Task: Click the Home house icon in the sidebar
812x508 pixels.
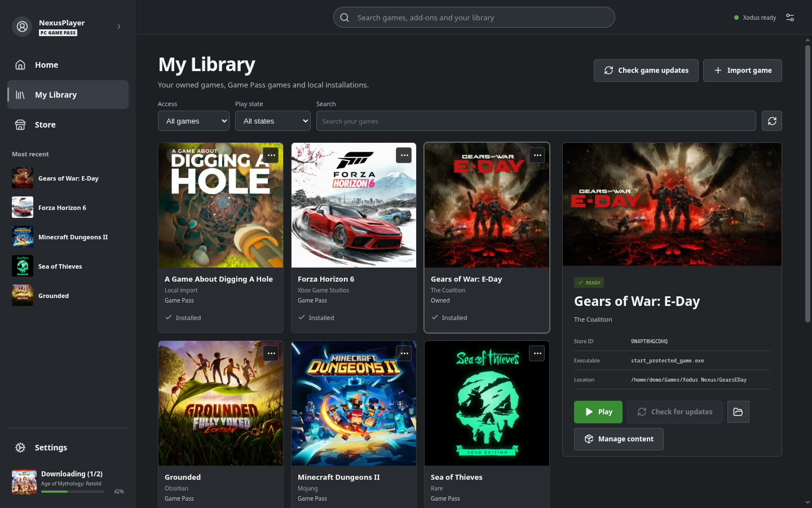Action: pyautogui.click(x=20, y=65)
